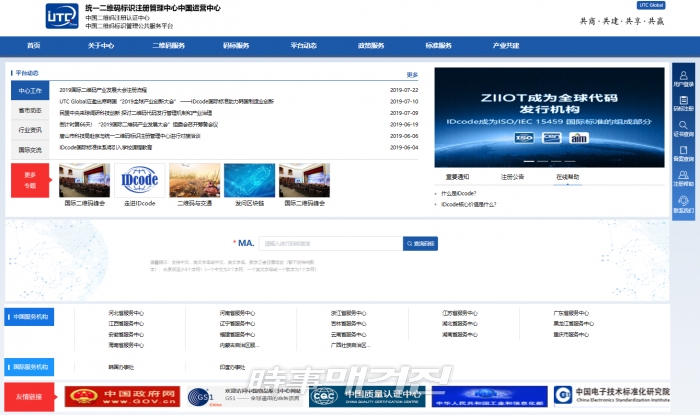The width and height of the screenshot is (700, 415).
Task: Click the UTC Global badge
Action: [x=651, y=5]
